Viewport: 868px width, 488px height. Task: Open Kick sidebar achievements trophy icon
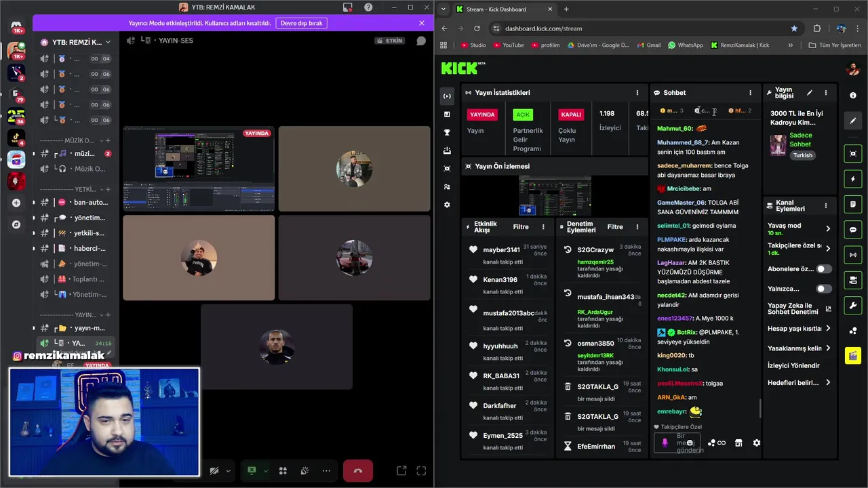(447, 132)
